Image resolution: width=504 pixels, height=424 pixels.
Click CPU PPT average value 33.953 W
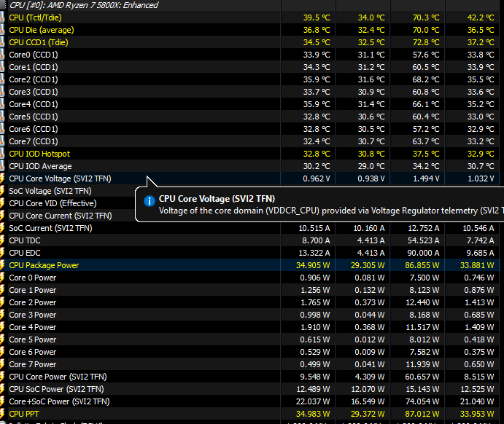point(477,414)
